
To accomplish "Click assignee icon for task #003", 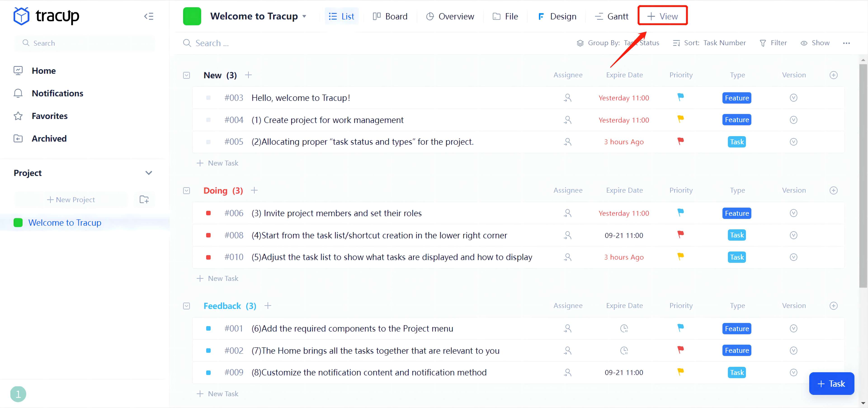I will [567, 98].
